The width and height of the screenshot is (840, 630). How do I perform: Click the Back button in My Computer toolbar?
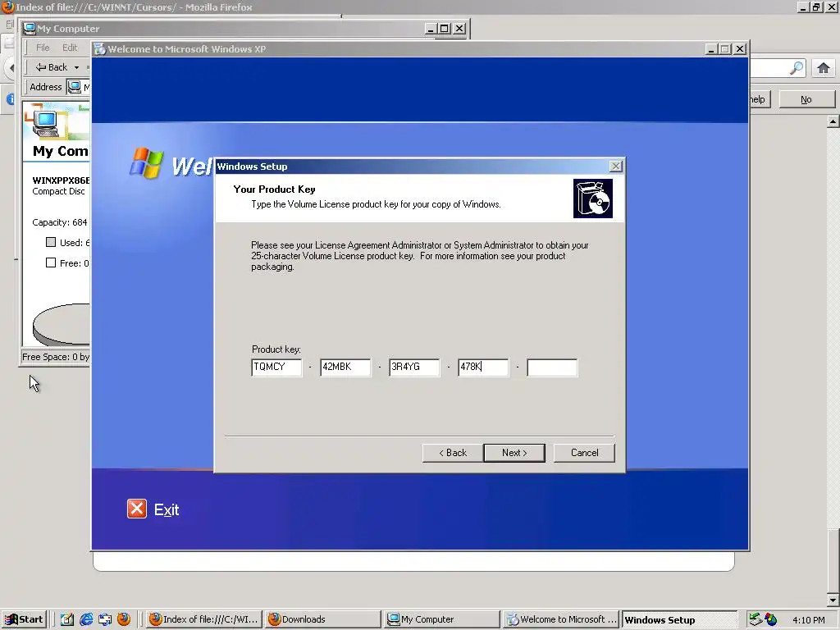52,67
